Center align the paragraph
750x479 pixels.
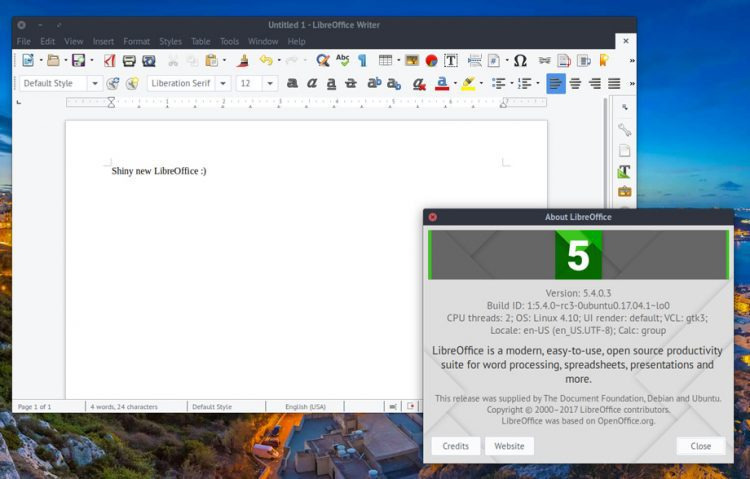tap(575, 84)
